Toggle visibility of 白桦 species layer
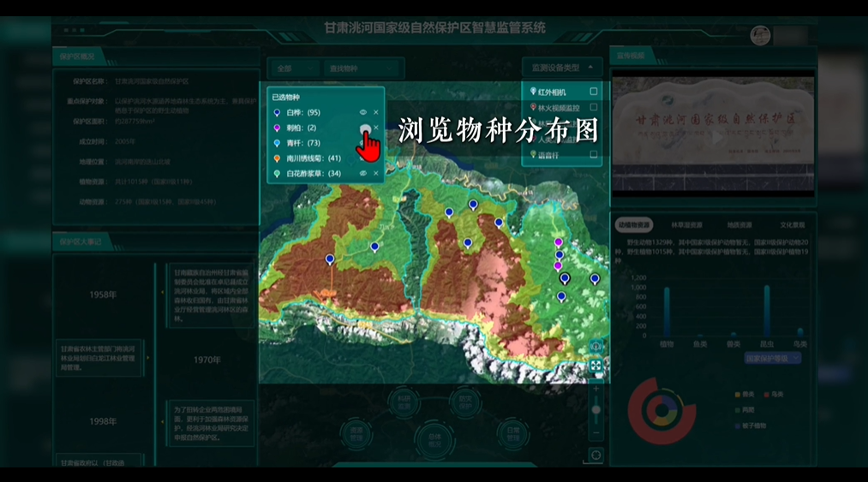 pyautogui.click(x=363, y=112)
